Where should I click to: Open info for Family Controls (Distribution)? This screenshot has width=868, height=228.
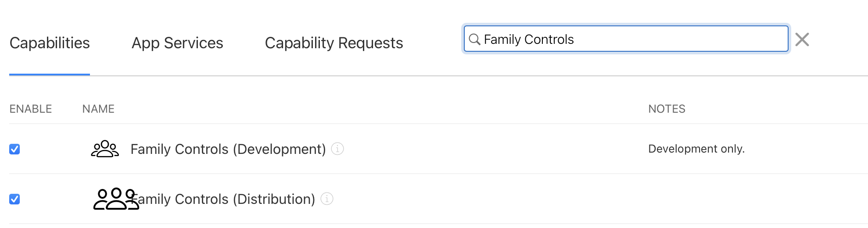[327, 199]
